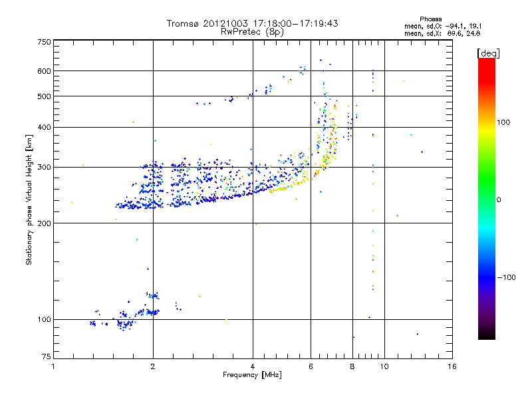
Task: Click the height axis tick "600"
Action: pos(44,71)
